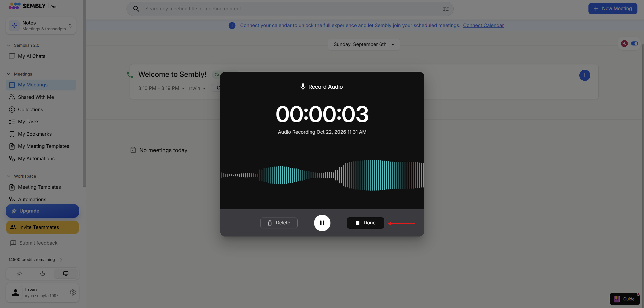Click the search filter options icon
The image size is (644, 308).
pyautogui.click(x=446, y=9)
